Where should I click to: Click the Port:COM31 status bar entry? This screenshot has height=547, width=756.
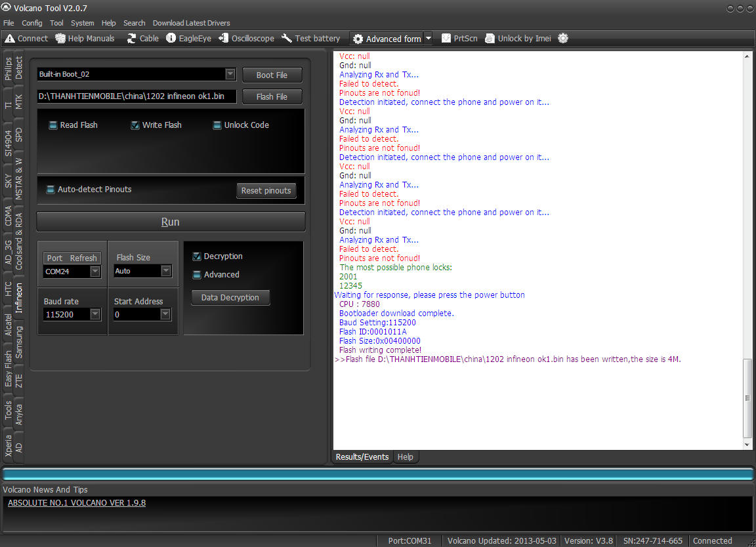point(409,540)
